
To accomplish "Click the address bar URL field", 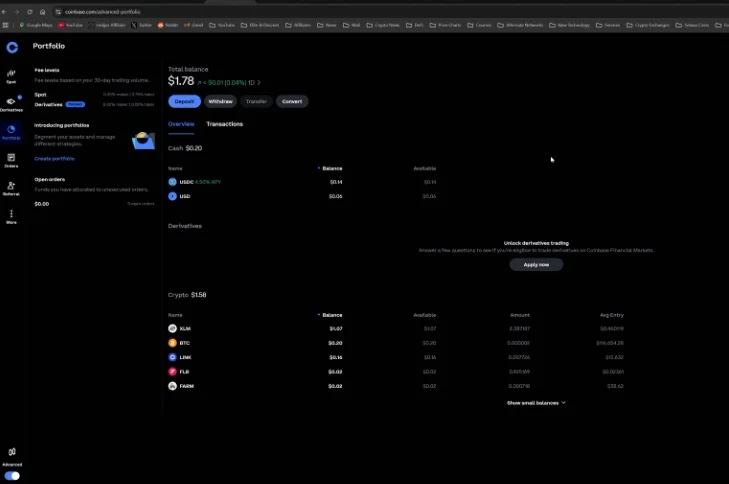I will pos(103,12).
